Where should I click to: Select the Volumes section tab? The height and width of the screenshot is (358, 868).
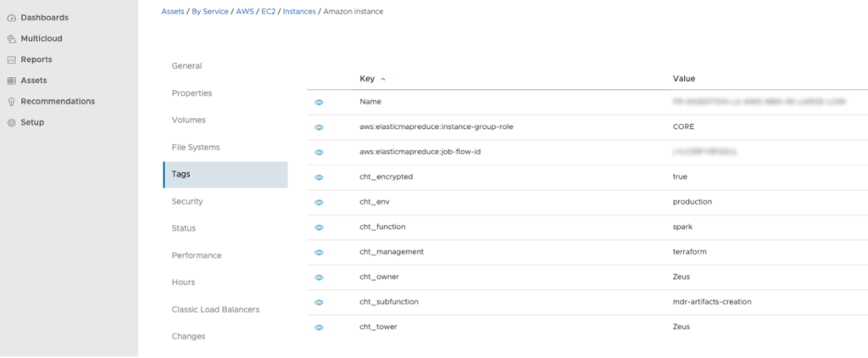(x=188, y=120)
